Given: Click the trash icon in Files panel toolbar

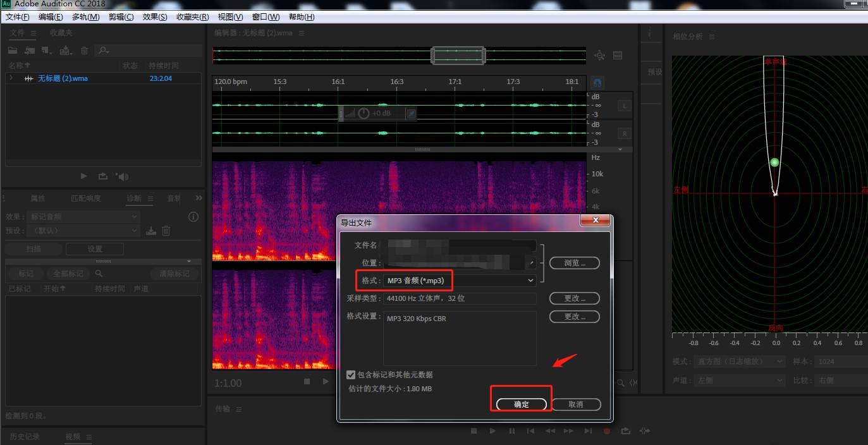Looking at the screenshot, I should (x=84, y=51).
